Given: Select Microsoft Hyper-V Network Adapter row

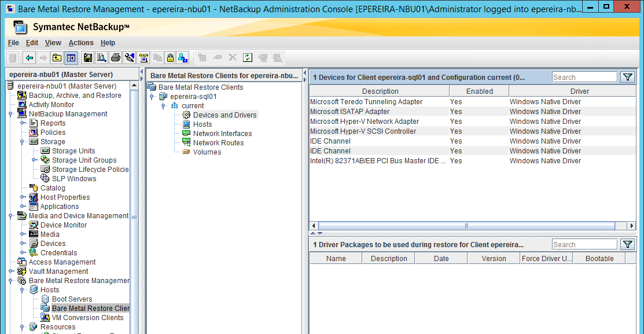Looking at the screenshot, I should (x=473, y=121).
